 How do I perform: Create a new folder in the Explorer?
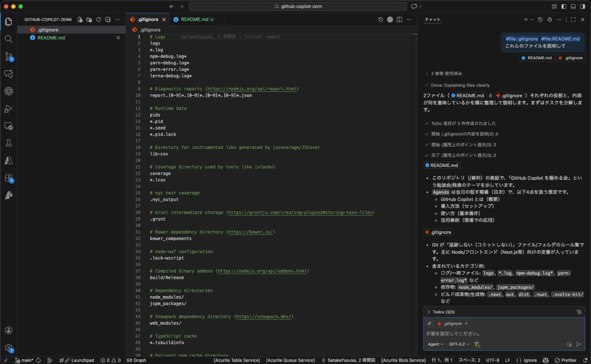(x=89, y=19)
